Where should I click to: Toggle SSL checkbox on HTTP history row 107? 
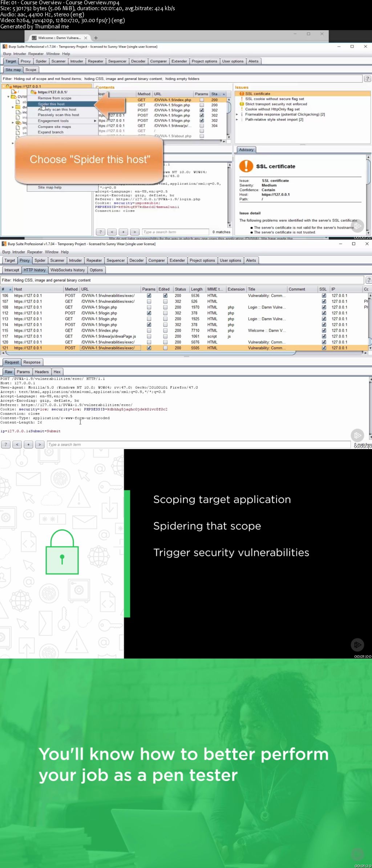(x=324, y=301)
